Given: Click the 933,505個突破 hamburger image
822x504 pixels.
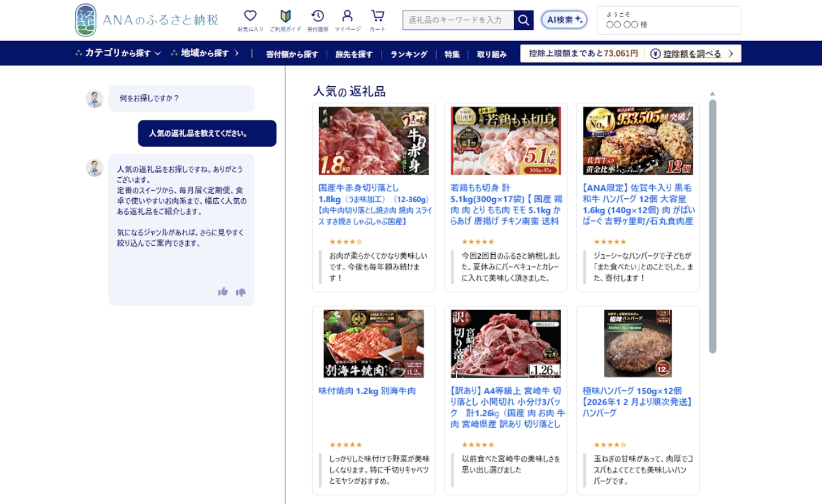Looking at the screenshot, I should click(x=638, y=141).
